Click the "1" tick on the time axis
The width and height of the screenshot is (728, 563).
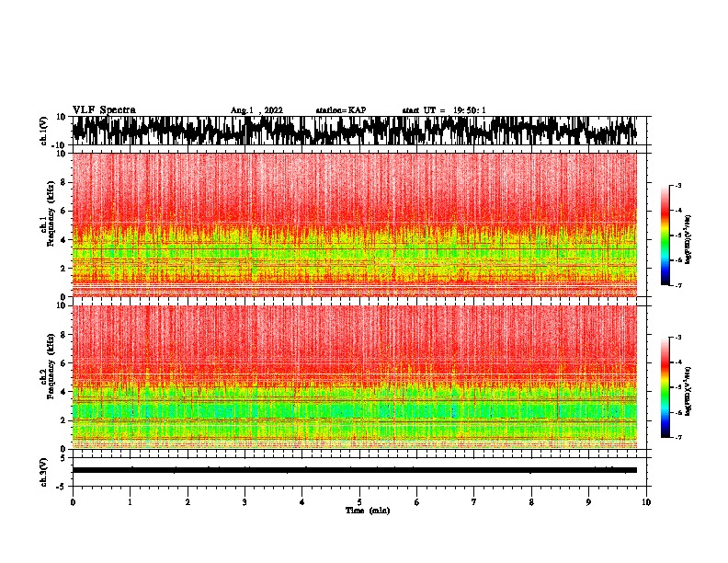point(130,502)
